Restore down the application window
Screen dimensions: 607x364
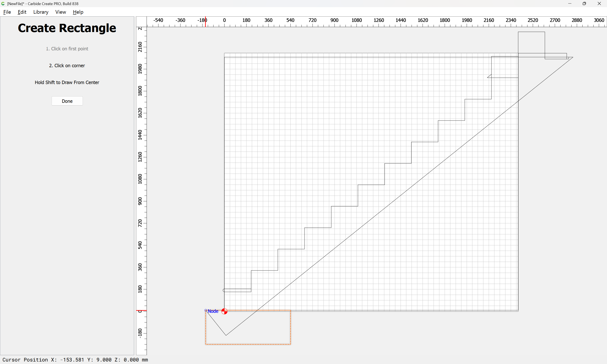(x=584, y=4)
